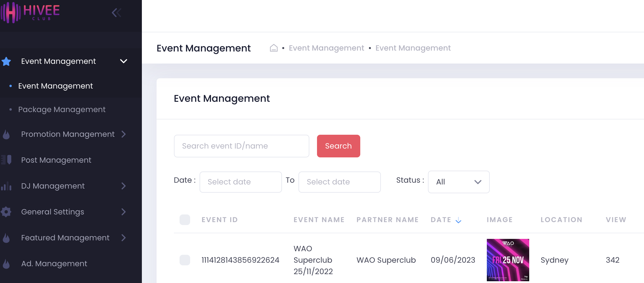Click the Hivee Club logo
Image resolution: width=644 pixels, height=283 pixels.
pos(30,12)
